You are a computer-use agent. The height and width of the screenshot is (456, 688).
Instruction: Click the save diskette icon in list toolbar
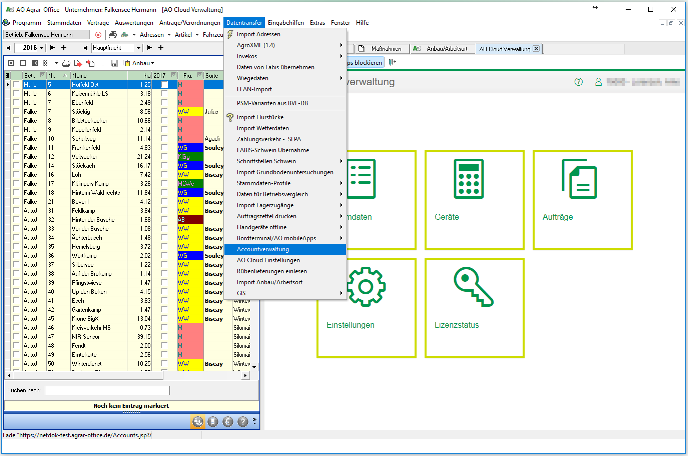point(114,63)
